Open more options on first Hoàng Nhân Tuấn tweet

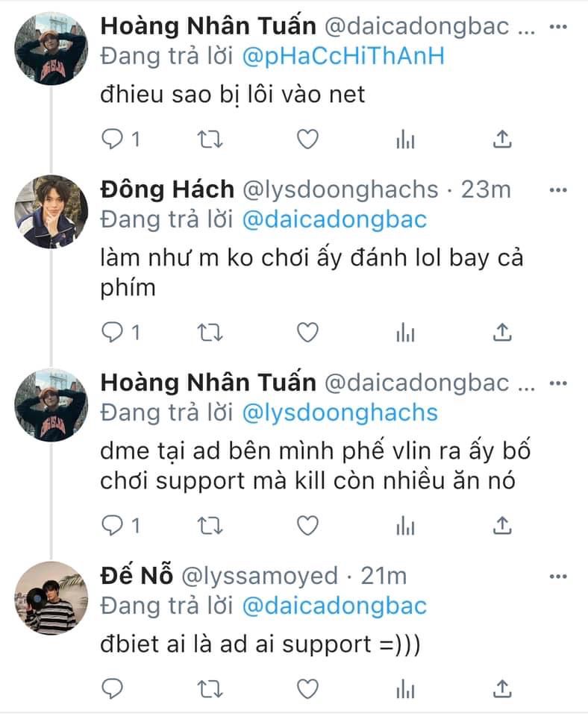[x=557, y=27]
